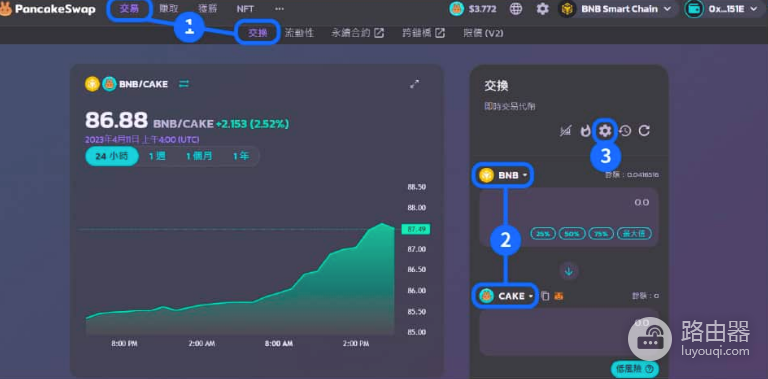The width and height of the screenshot is (768, 379).
Task: Click the 86.88 price value
Action: (x=117, y=120)
